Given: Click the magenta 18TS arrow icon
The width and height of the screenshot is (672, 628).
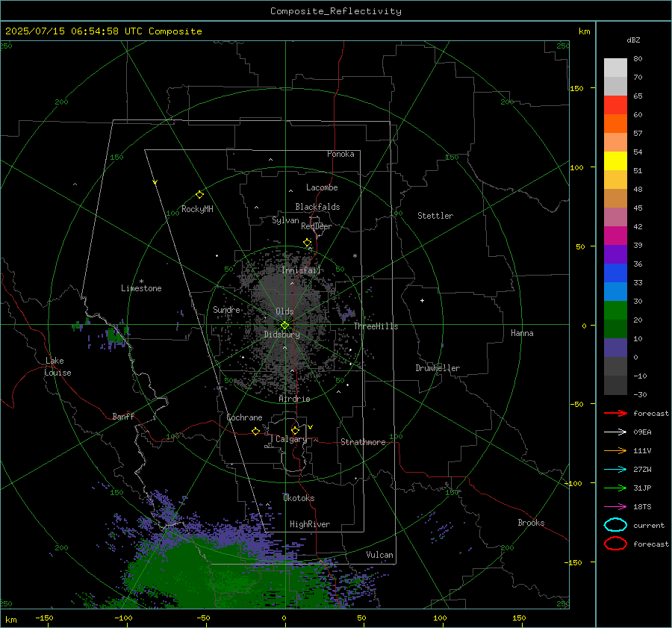Looking at the screenshot, I should point(615,507).
